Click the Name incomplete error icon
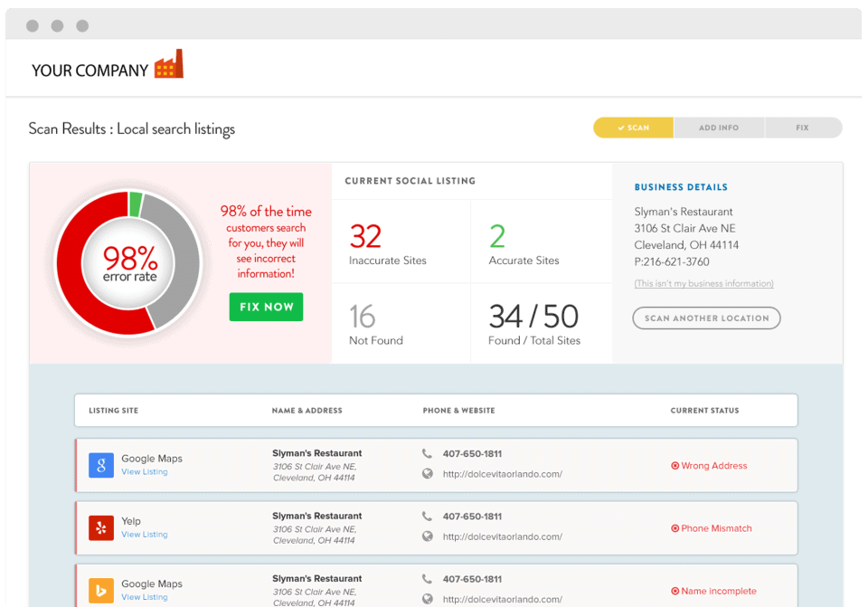 (x=675, y=591)
